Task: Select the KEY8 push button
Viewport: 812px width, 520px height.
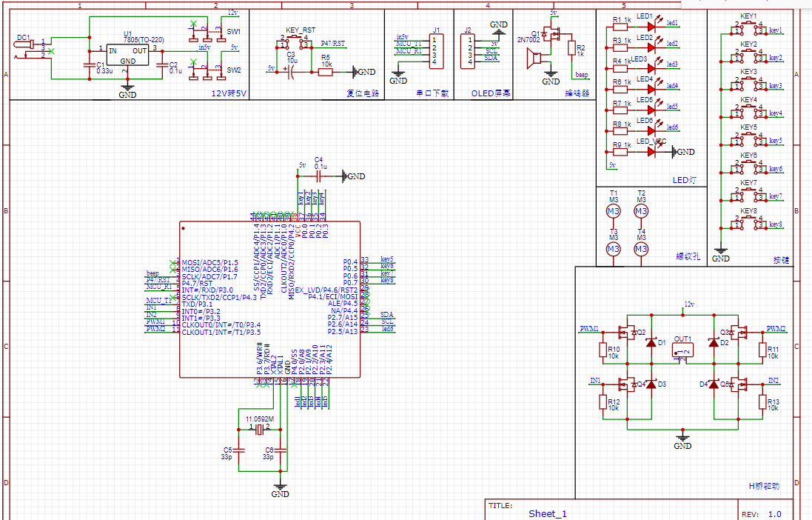Action: coord(748,221)
